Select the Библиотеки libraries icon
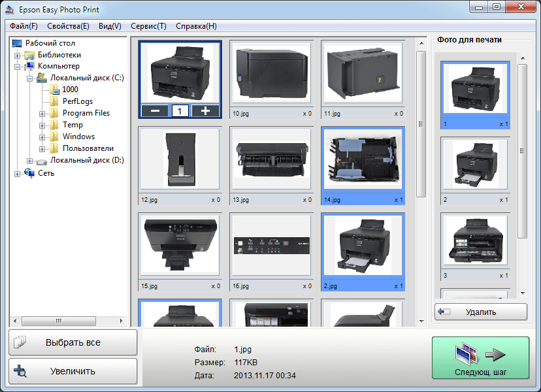Viewport: 541px width, 392px height. tap(29, 55)
